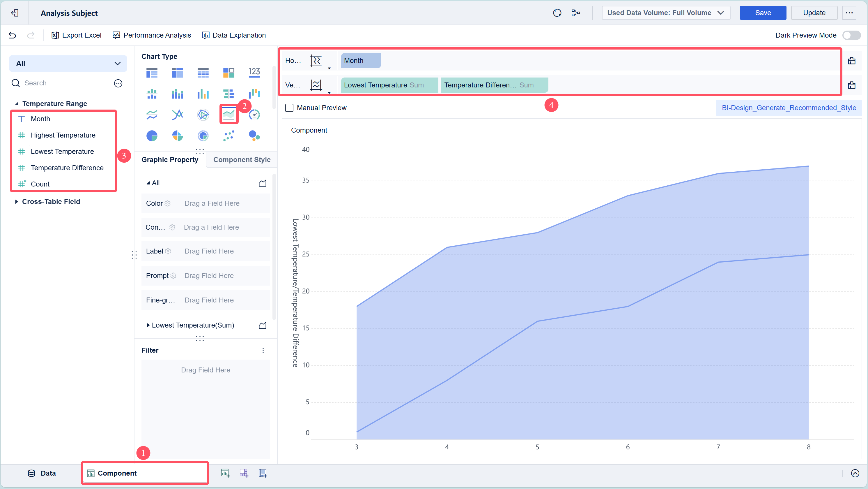The height and width of the screenshot is (489, 868).
Task: Check the Manual Preview checkbox
Action: pos(289,108)
